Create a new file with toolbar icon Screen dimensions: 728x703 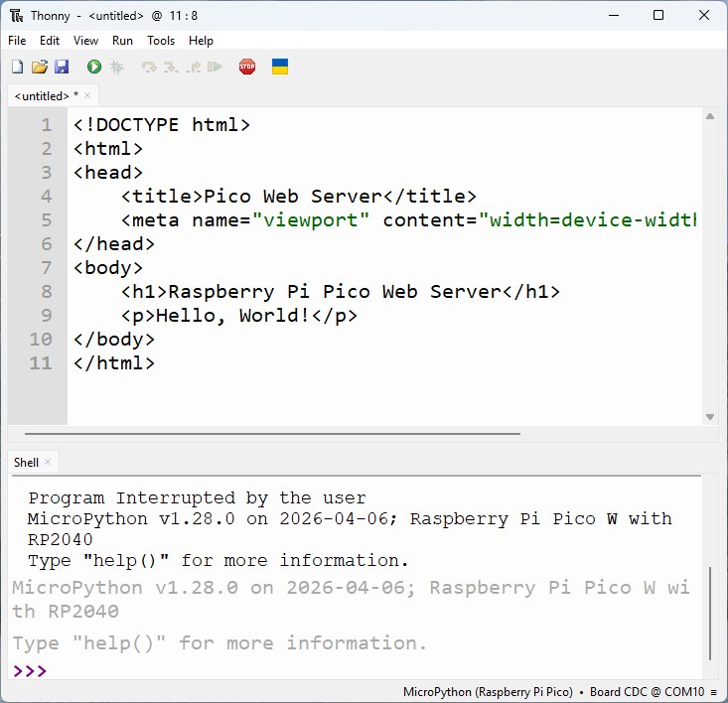(x=17, y=67)
